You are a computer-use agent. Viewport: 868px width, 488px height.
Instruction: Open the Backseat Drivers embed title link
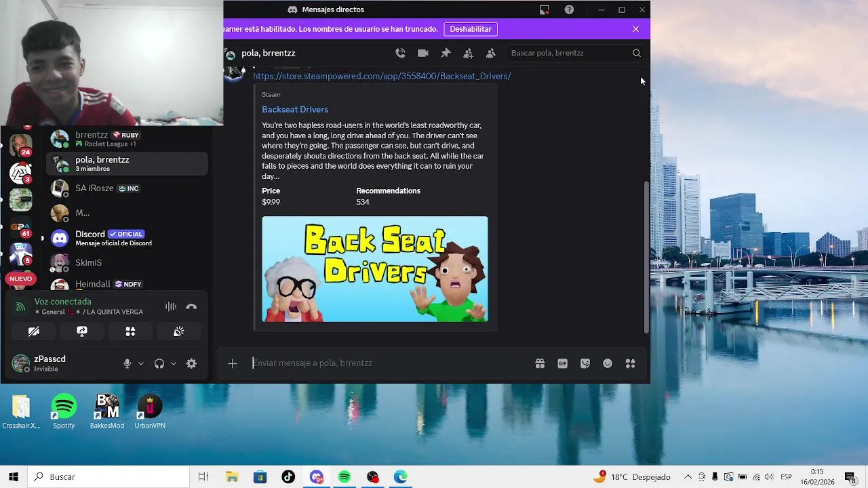tap(295, 109)
